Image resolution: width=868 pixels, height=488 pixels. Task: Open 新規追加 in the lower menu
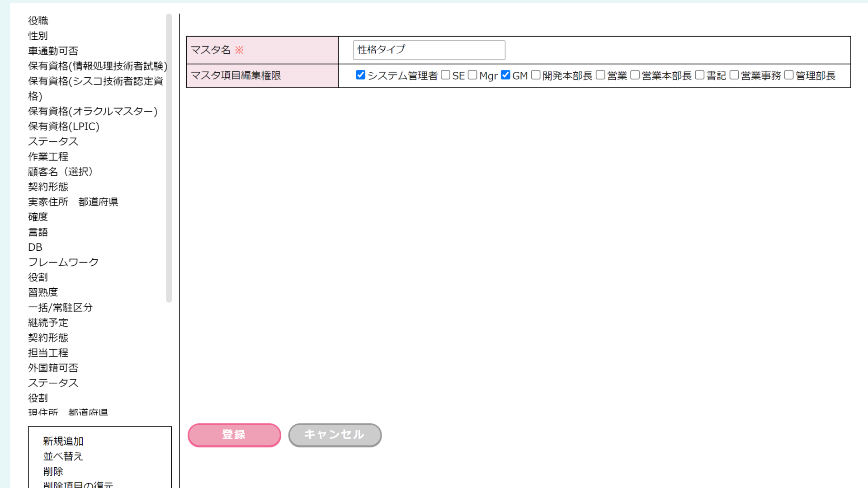pos(63,441)
